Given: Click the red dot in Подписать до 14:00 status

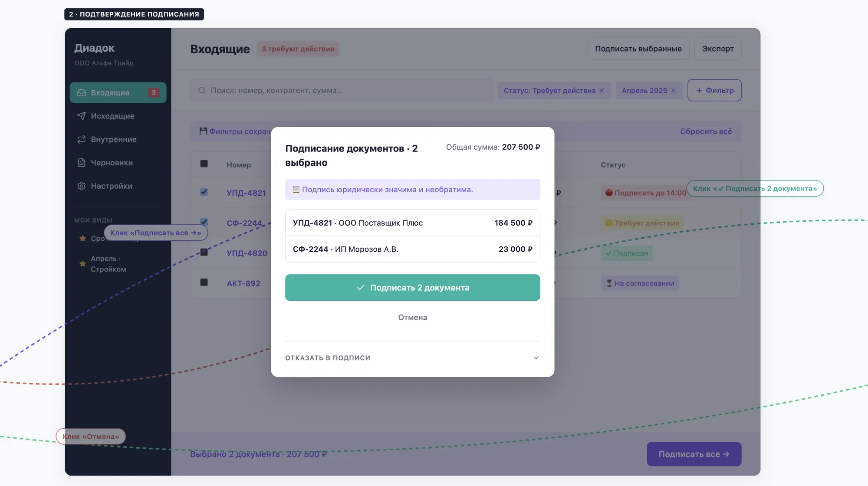Looking at the screenshot, I should click(x=609, y=193).
